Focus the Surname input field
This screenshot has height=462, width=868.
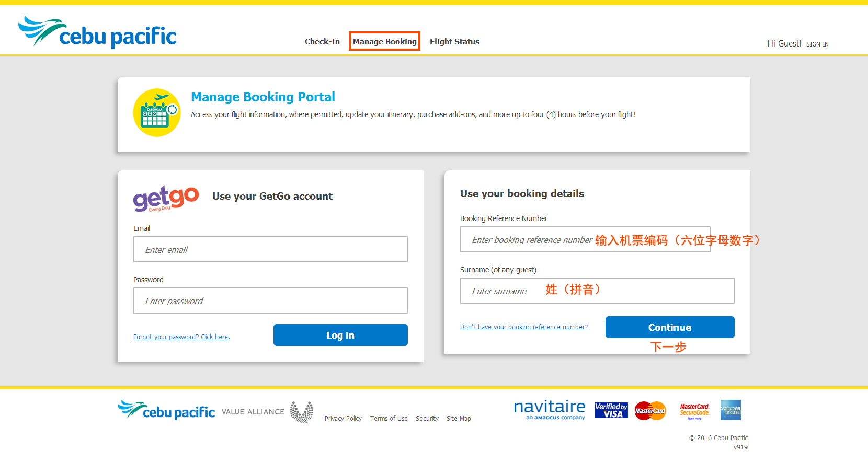pos(597,291)
